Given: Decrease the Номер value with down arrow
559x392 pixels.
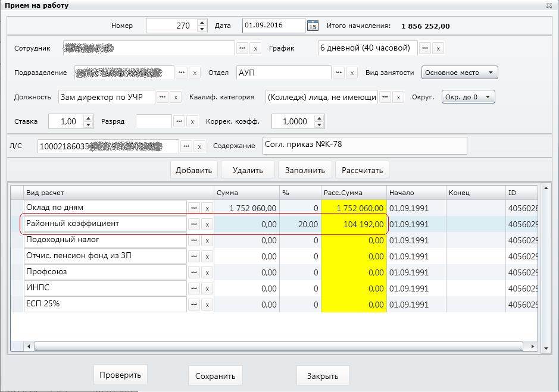Looking at the screenshot, I should [202, 29].
